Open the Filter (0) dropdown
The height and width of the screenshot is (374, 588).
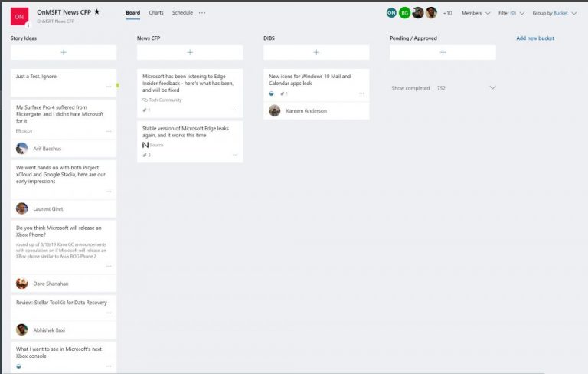pyautogui.click(x=511, y=13)
